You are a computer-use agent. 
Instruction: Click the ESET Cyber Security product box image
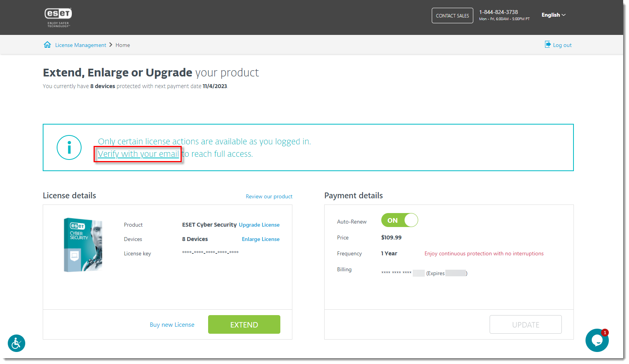(83, 245)
